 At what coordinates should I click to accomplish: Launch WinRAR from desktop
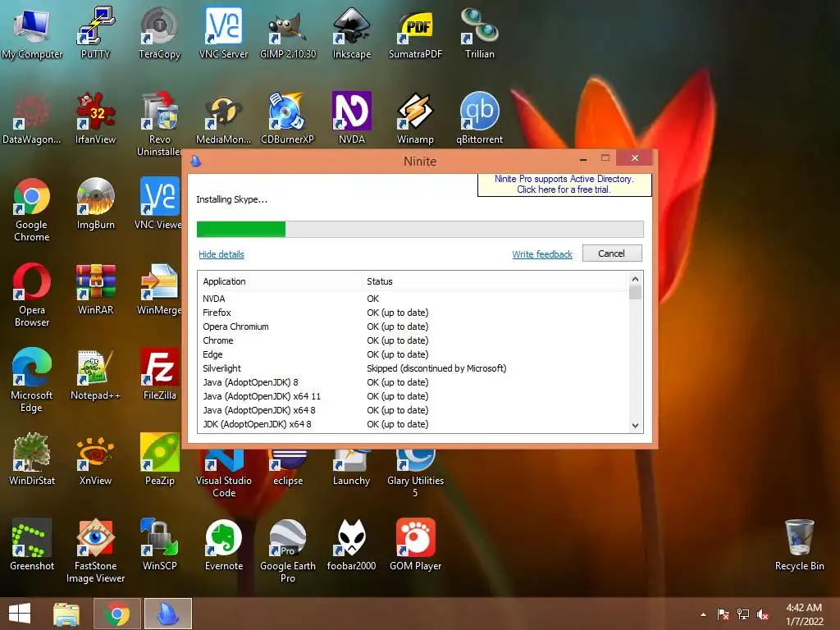[x=95, y=289]
